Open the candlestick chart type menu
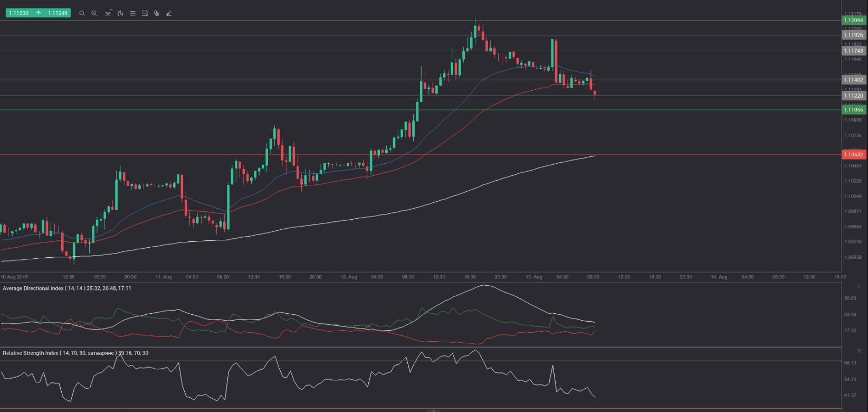 (x=120, y=13)
